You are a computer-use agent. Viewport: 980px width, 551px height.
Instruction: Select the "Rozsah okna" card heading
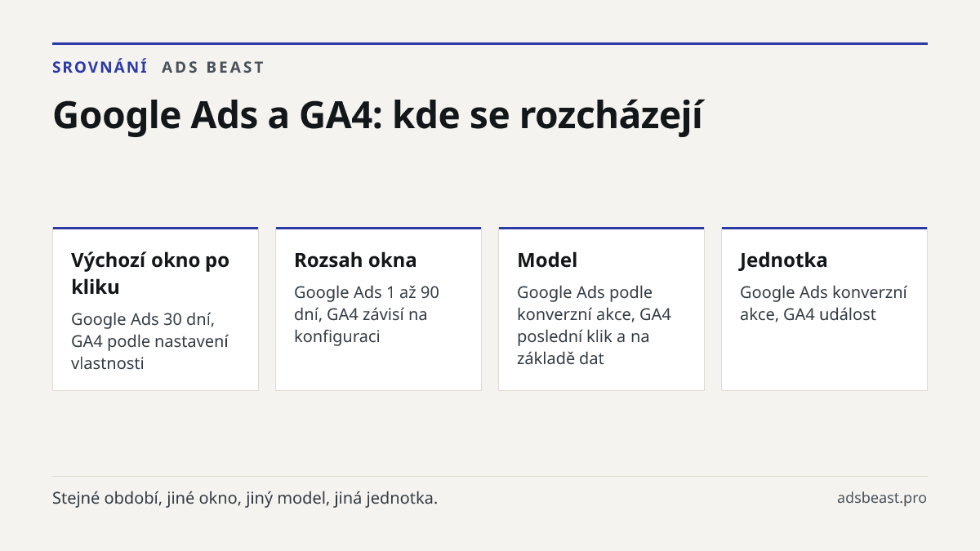tap(355, 260)
